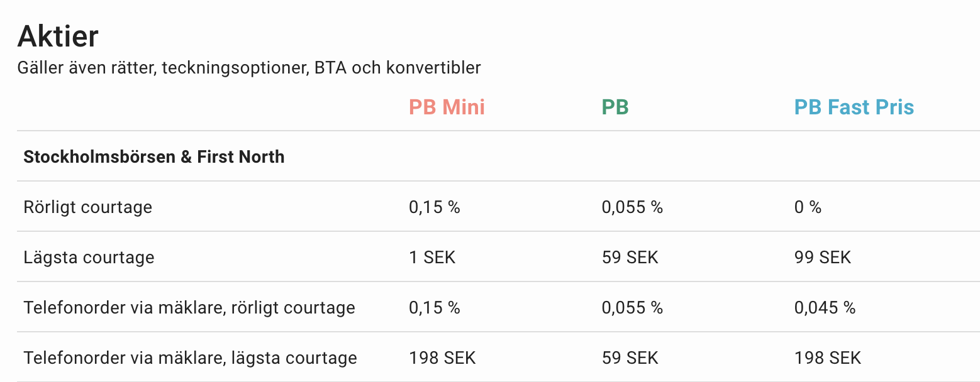Click PB telefonorder lägsta courtage 59 SEK
The height and width of the screenshot is (382, 980).
point(630,358)
